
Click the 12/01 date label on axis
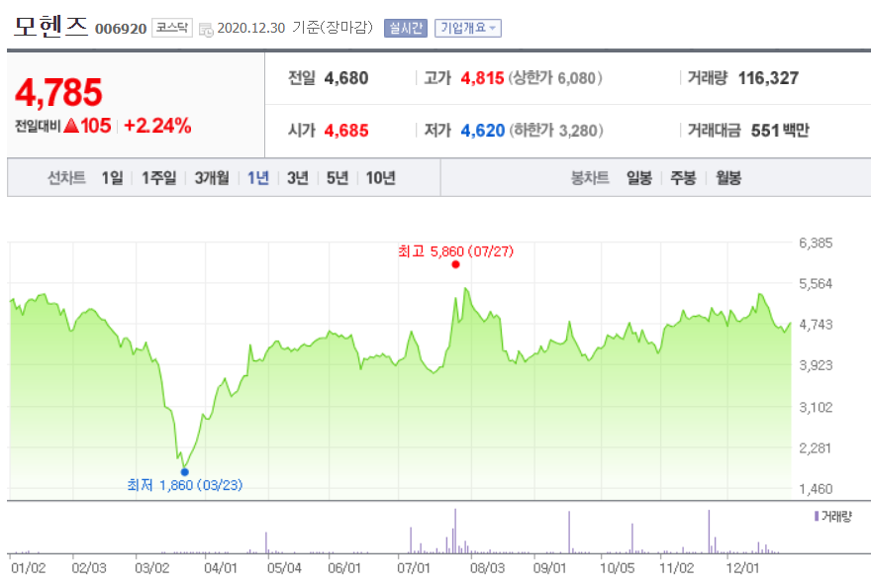pos(742,568)
